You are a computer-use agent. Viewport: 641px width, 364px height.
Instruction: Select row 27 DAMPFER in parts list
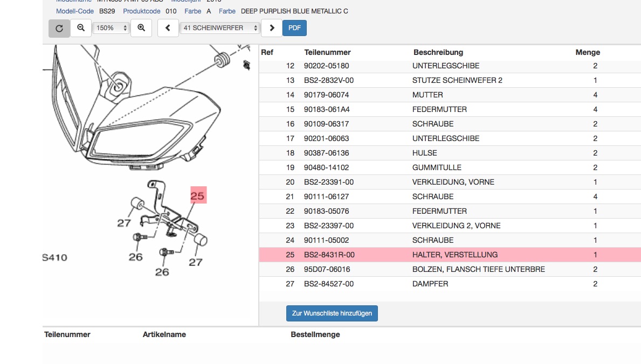point(430,284)
